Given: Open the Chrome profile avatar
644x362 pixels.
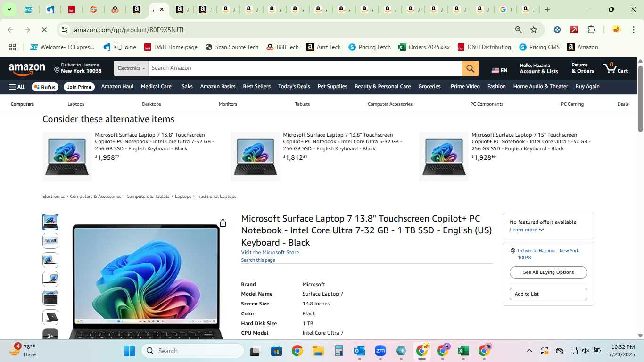Looking at the screenshot, I should pos(616,30).
